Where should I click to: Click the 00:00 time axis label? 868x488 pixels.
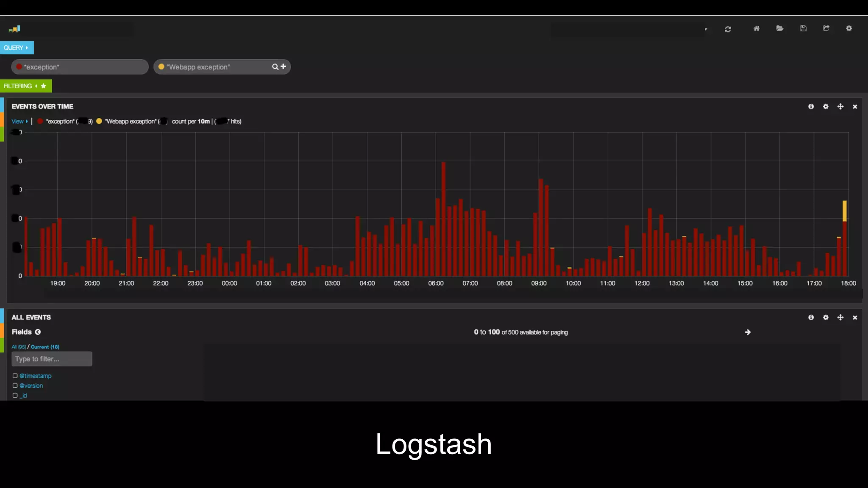pos(229,283)
